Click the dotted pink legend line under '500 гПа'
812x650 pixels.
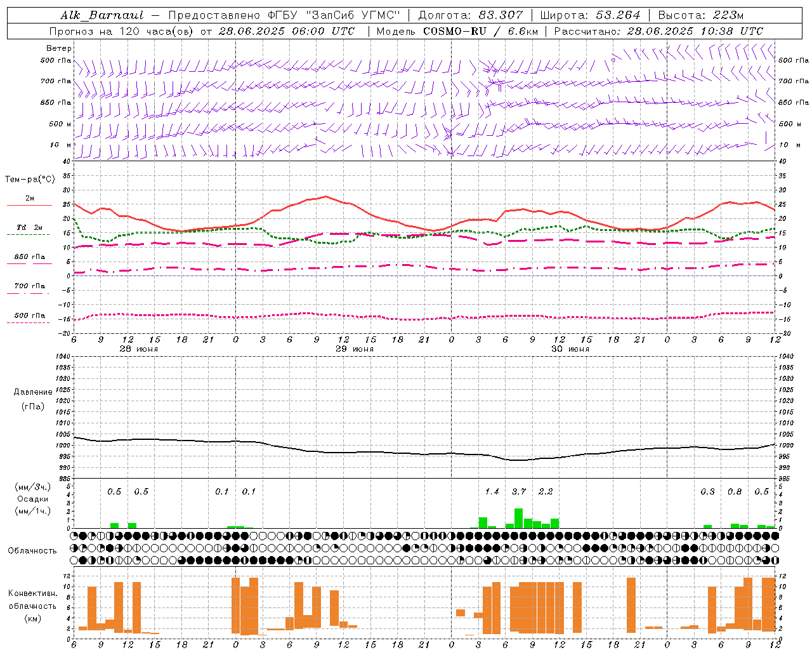tap(28, 322)
